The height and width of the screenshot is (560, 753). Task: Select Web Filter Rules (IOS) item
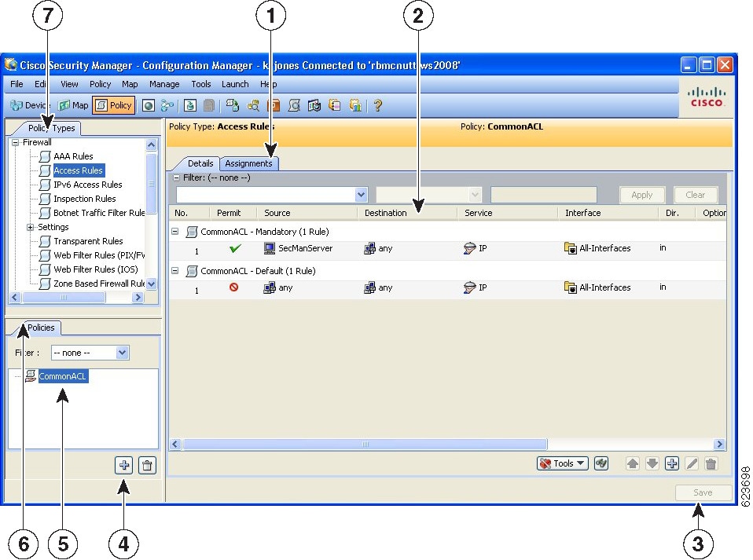pos(96,269)
